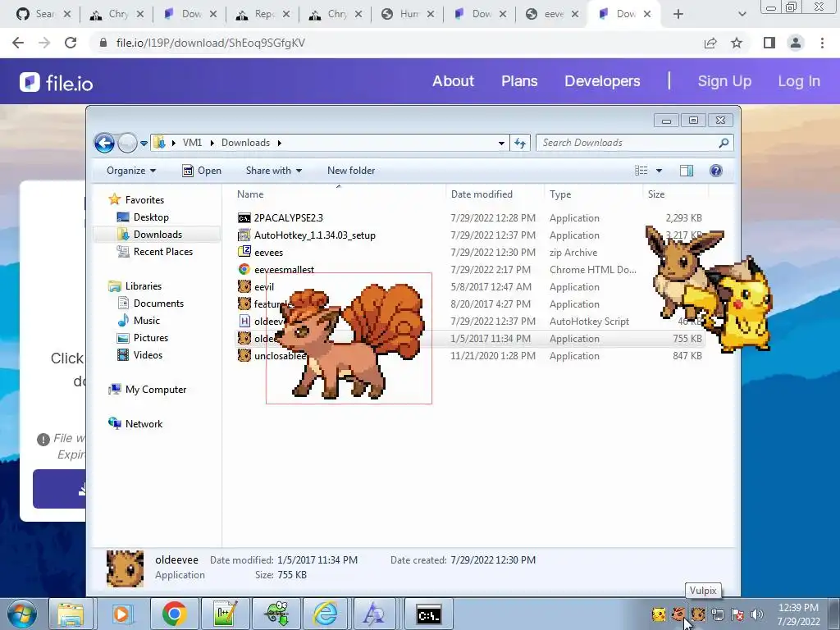The width and height of the screenshot is (840, 630).
Task: Click the file.io logo
Action: coord(57,83)
